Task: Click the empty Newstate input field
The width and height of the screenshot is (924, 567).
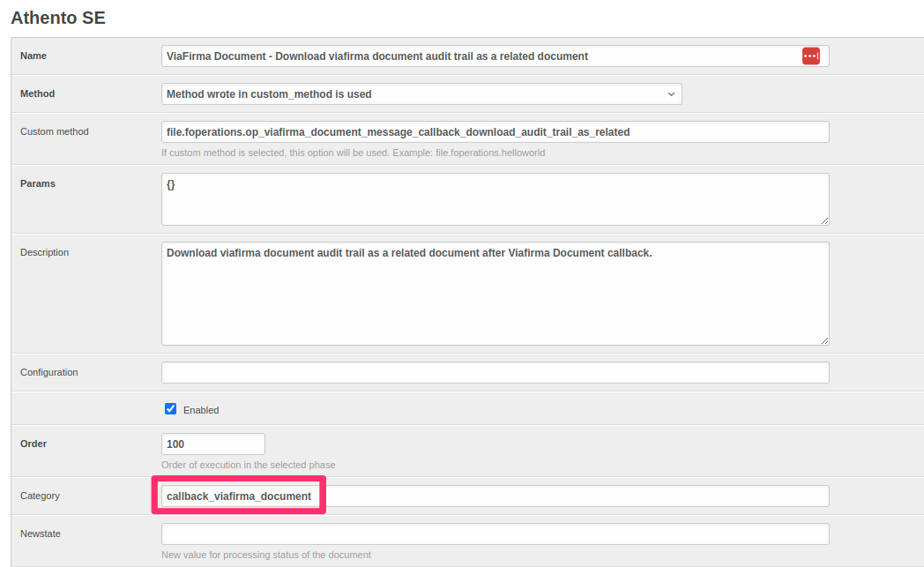Action: tap(495, 534)
